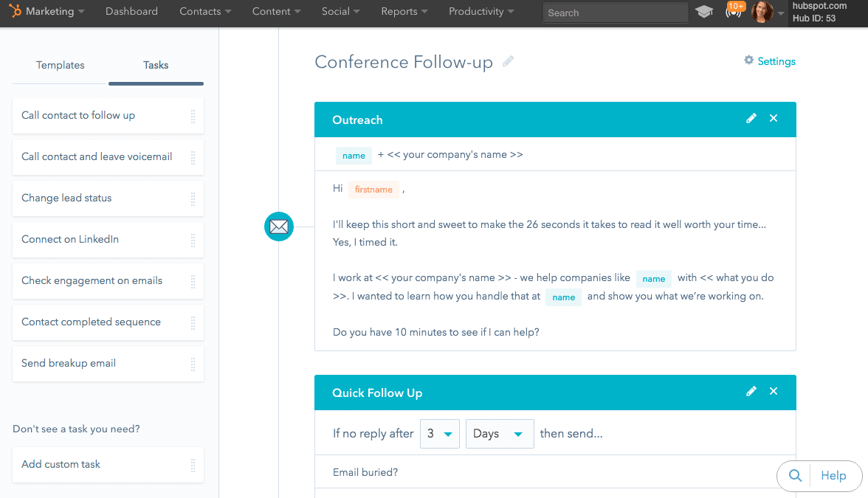This screenshot has height=498, width=868.
Task: Select Send breakup email task
Action: pos(108,364)
